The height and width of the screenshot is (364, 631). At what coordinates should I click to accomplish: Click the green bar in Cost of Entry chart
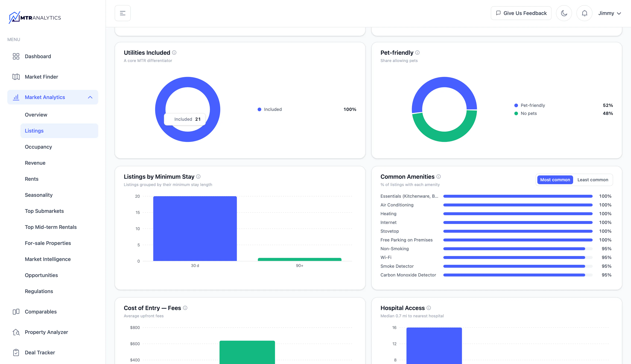pyautogui.click(x=247, y=352)
